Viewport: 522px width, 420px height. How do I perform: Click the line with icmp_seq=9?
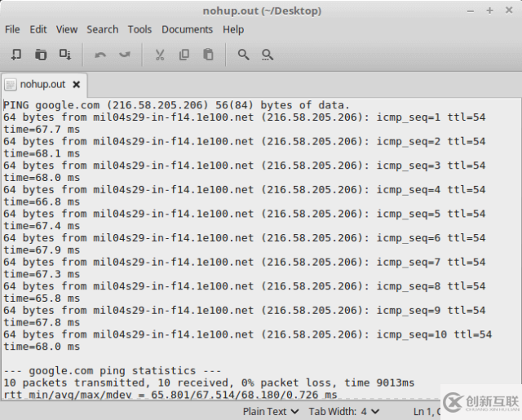click(x=245, y=310)
